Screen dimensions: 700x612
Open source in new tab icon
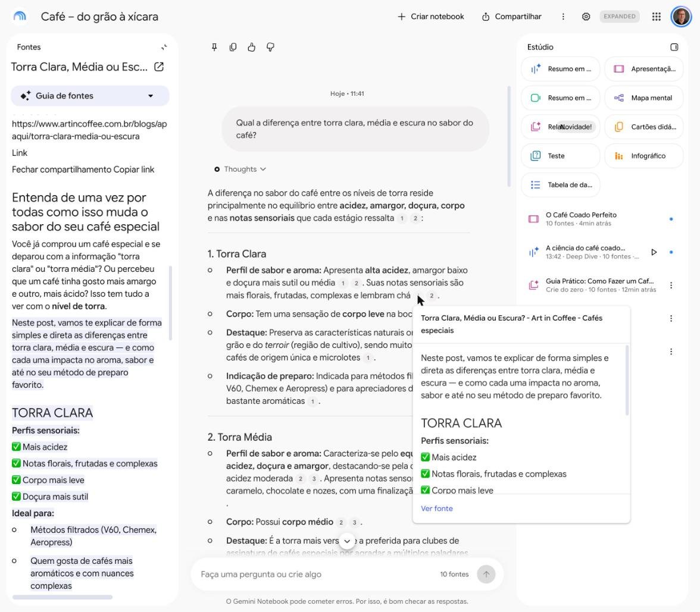159,67
